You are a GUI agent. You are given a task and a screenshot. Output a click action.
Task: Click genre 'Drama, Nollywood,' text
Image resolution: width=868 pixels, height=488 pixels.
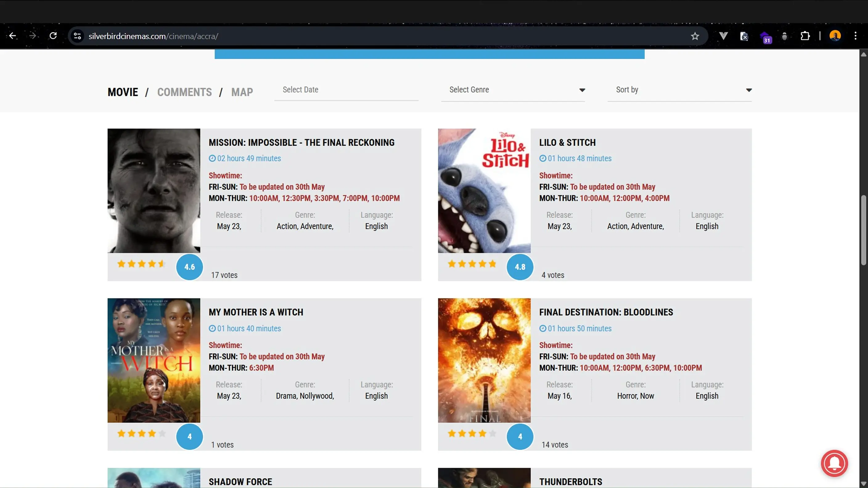click(x=305, y=396)
